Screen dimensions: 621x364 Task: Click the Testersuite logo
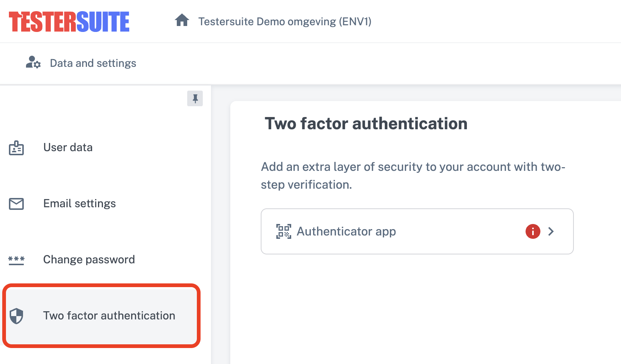pos(69,22)
